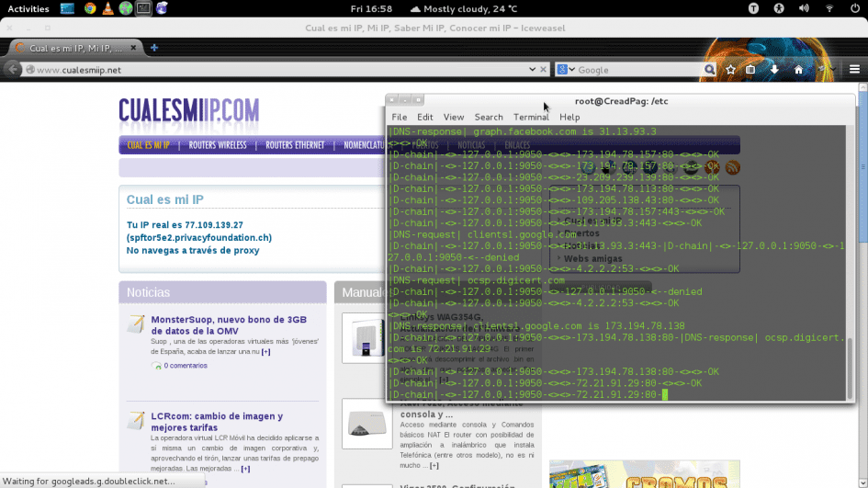Open the keyboard input T indicator

click(x=753, y=8)
